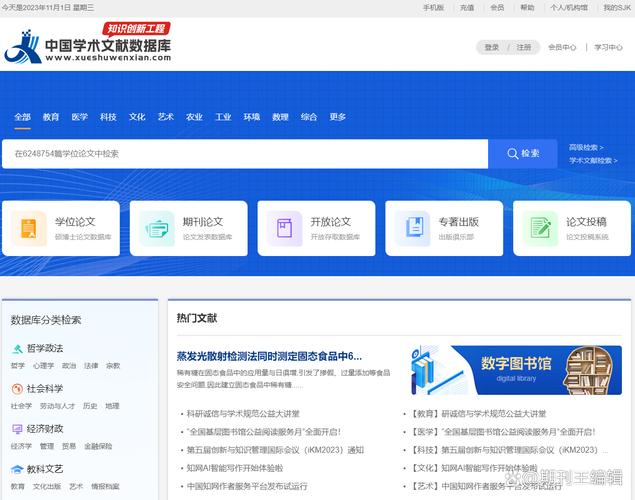Click the graduation cap icon beside 教科文艺

[17, 469]
